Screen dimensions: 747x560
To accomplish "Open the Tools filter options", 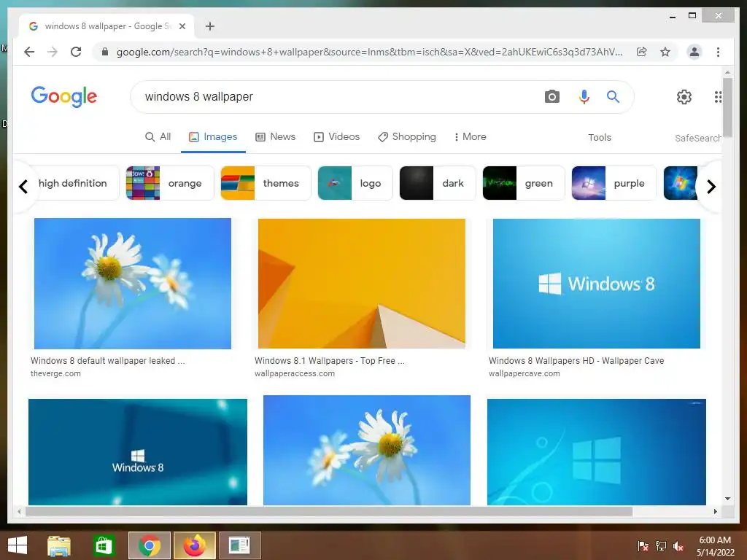I will 600,138.
